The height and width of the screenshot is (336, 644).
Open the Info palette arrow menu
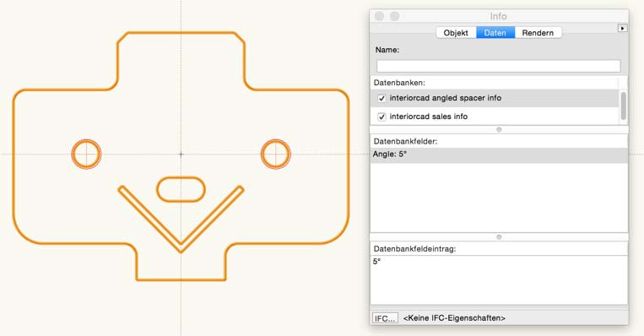tap(623, 28)
